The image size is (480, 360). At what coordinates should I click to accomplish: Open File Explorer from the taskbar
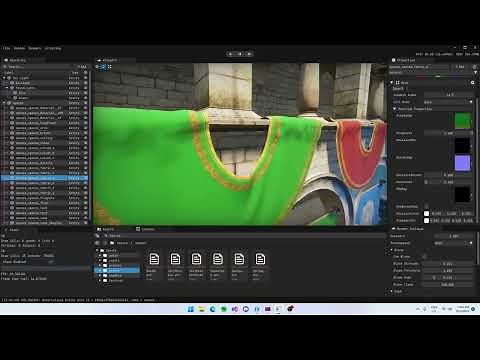(202, 309)
